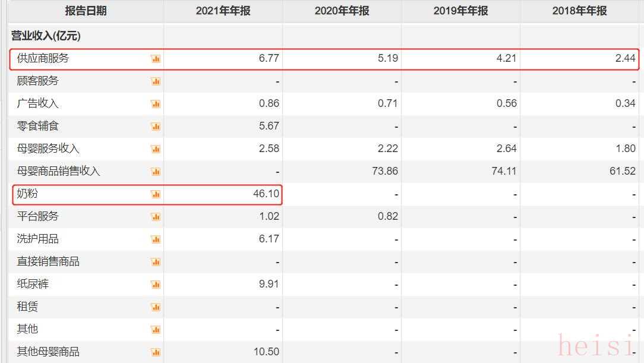
Task: Select the 0.86 advertising income value
Action: coord(269,103)
